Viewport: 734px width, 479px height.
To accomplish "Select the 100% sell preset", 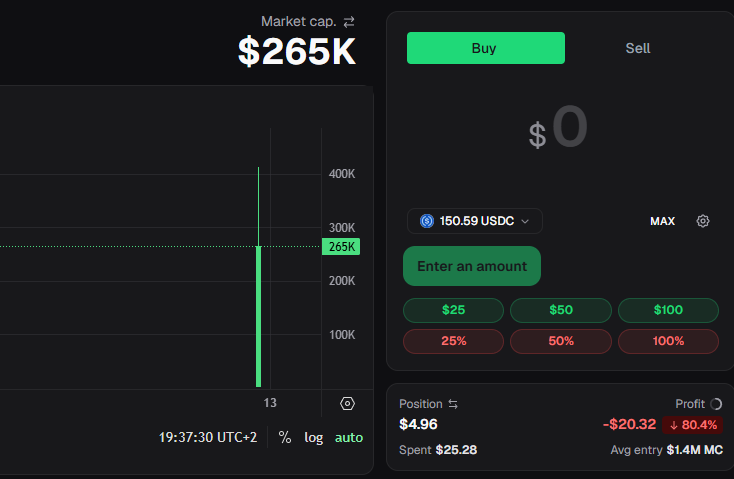I will coord(668,341).
